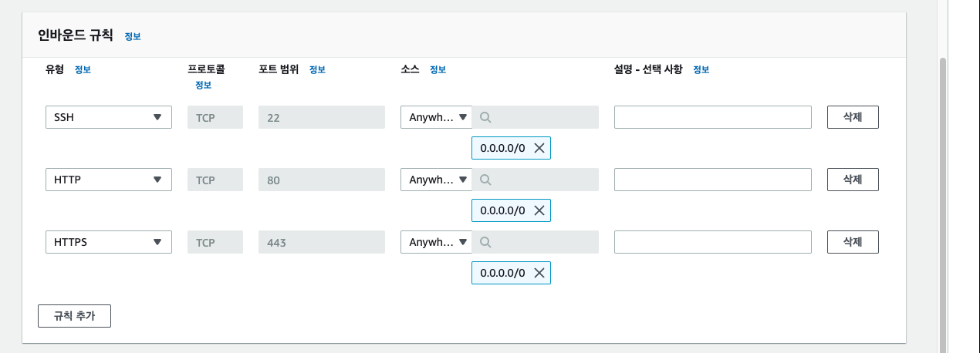Viewport: 980px width, 353px height.
Task: Click the search icon in SSH source field
Action: (485, 117)
